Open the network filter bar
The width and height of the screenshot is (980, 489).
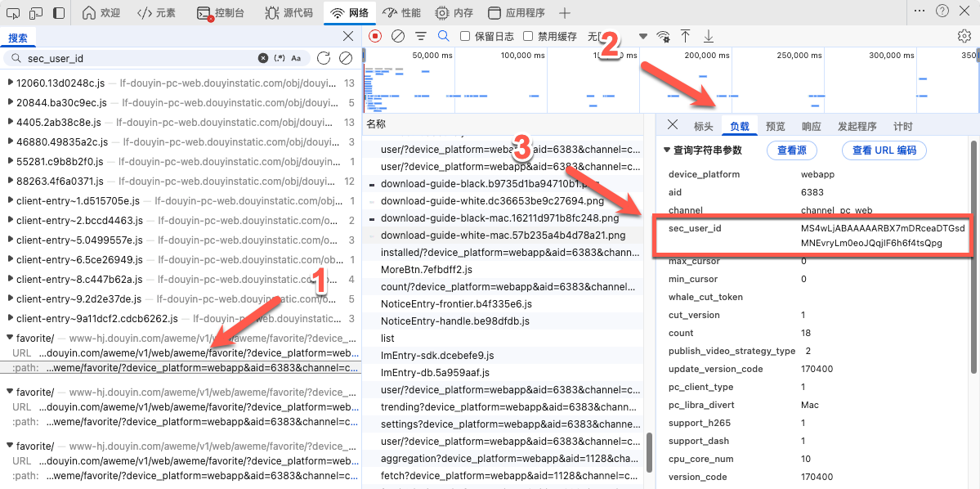pyautogui.click(x=421, y=35)
